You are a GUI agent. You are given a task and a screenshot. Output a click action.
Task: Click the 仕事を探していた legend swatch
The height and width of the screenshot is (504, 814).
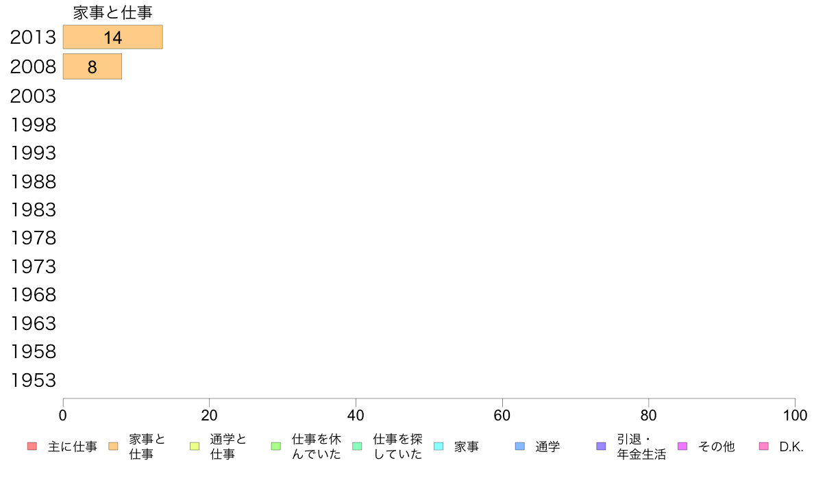click(x=357, y=446)
